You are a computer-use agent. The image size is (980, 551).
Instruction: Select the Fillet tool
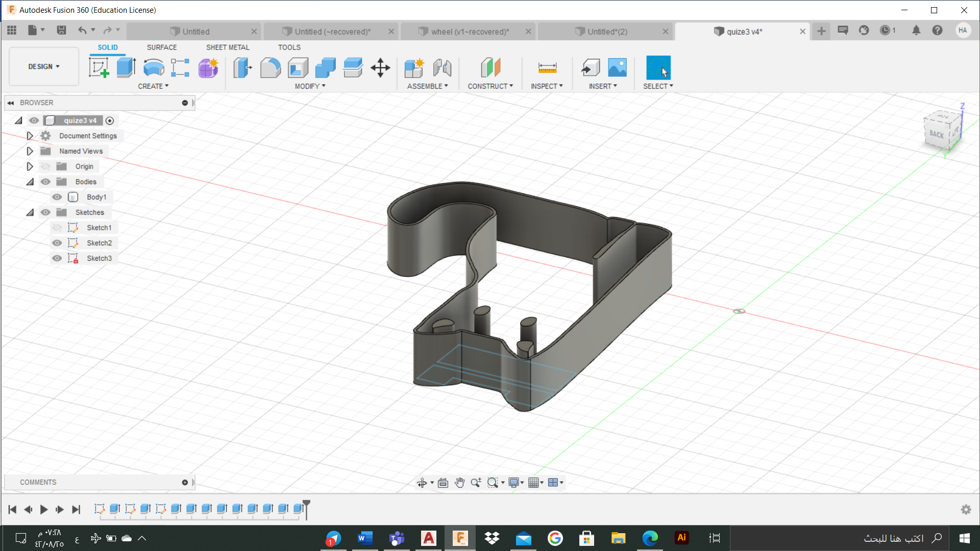click(x=271, y=67)
